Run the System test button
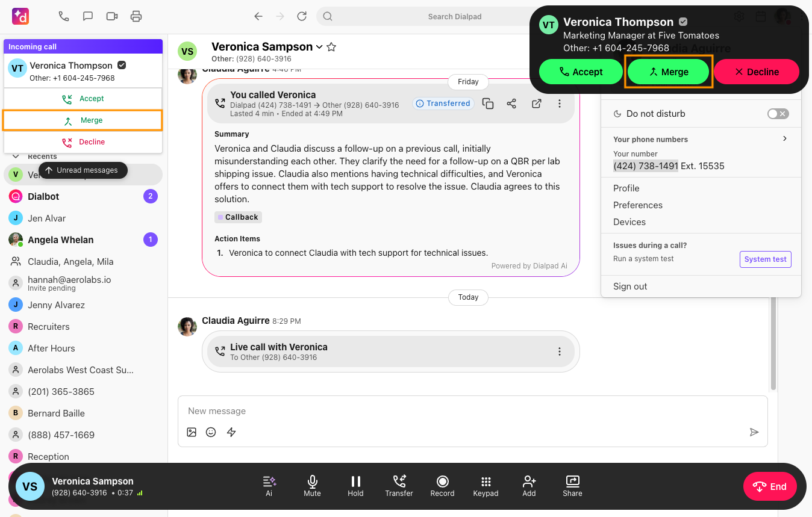The width and height of the screenshot is (812, 517). [x=765, y=259]
